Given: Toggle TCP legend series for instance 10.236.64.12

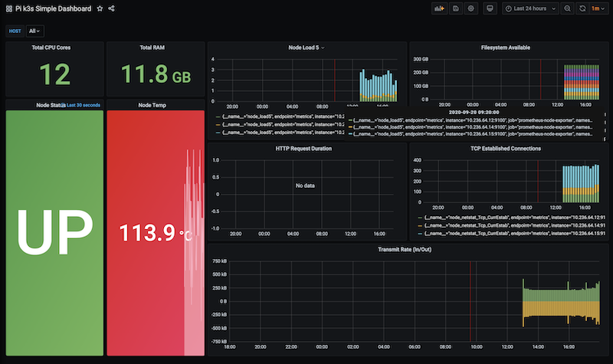Looking at the screenshot, I should pyautogui.click(x=514, y=218).
